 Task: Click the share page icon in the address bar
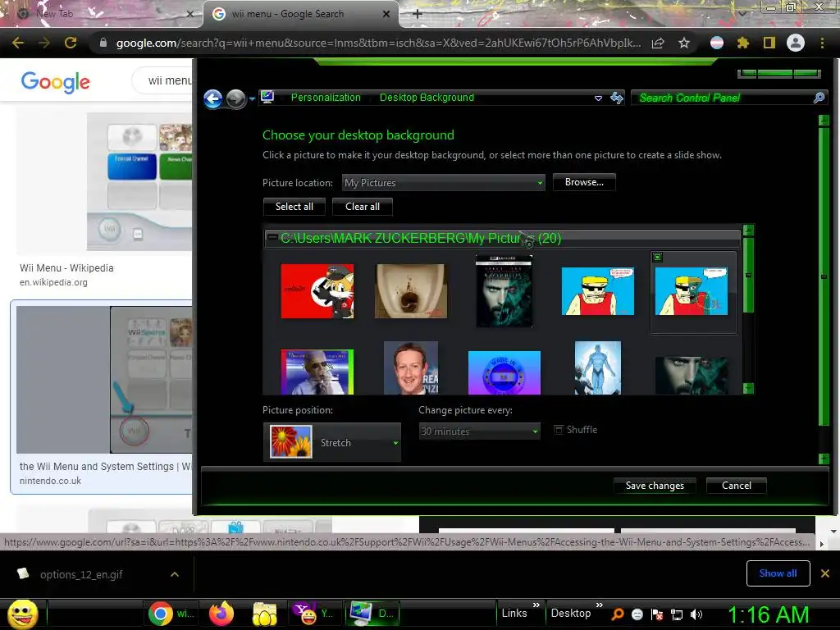(x=657, y=43)
